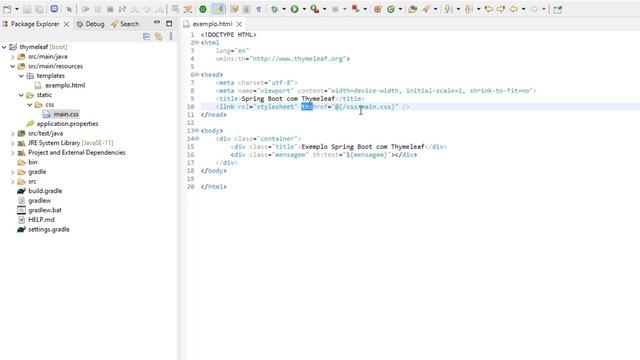
Task: Click the Terminate stop square icon
Action: tap(110, 9)
